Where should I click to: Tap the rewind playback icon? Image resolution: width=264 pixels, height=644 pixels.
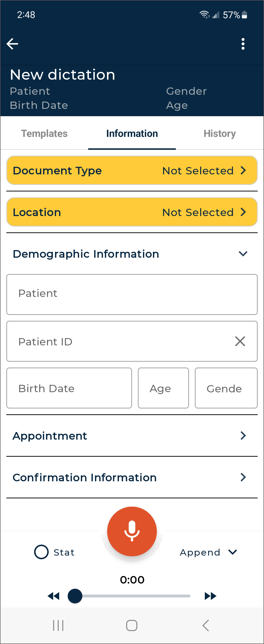(x=54, y=596)
